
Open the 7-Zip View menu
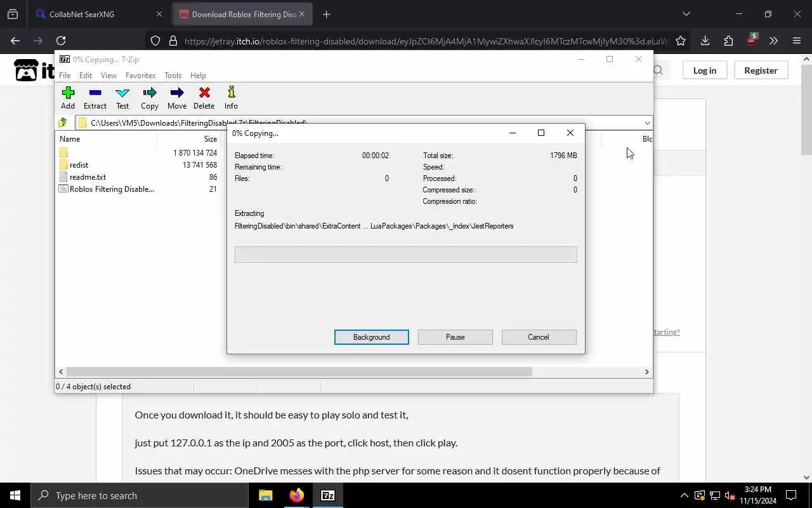tap(108, 75)
